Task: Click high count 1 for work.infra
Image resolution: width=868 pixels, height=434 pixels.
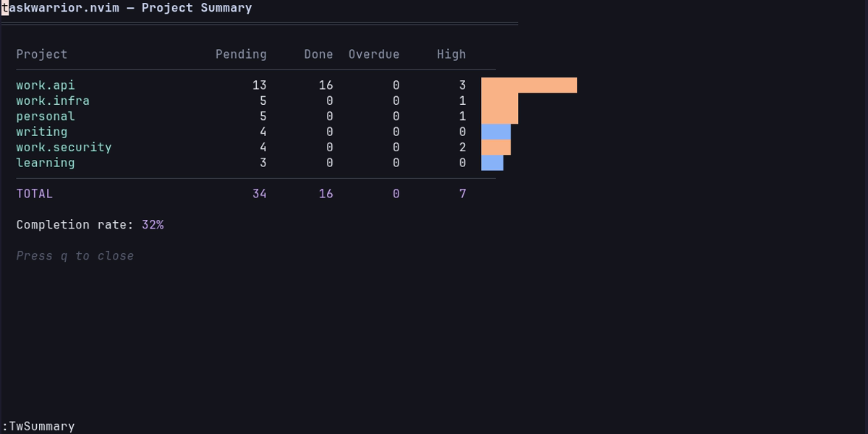Action: pyautogui.click(x=462, y=101)
